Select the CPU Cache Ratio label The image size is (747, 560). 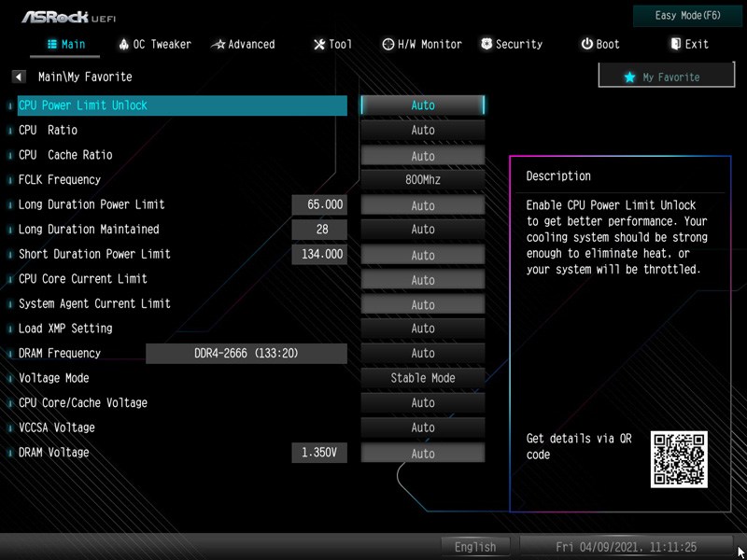pos(65,155)
